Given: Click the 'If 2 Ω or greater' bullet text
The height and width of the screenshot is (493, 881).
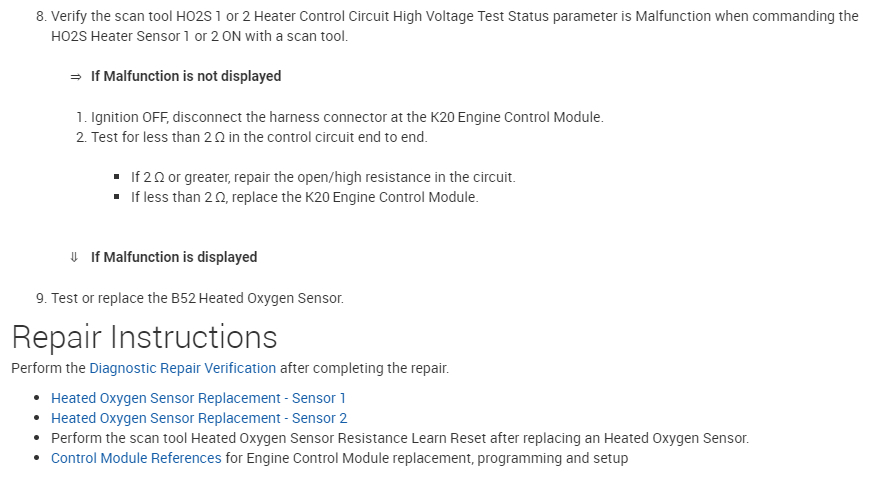Looking at the screenshot, I should tap(323, 177).
